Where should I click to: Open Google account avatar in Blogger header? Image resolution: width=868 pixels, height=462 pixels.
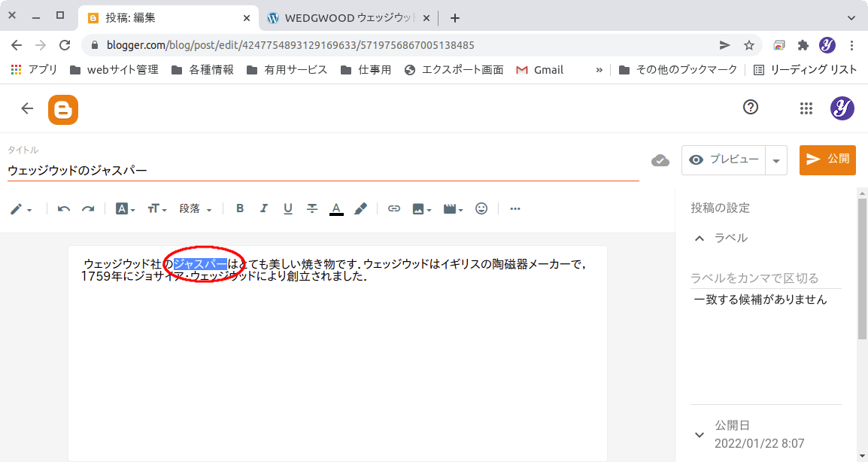[x=842, y=108]
